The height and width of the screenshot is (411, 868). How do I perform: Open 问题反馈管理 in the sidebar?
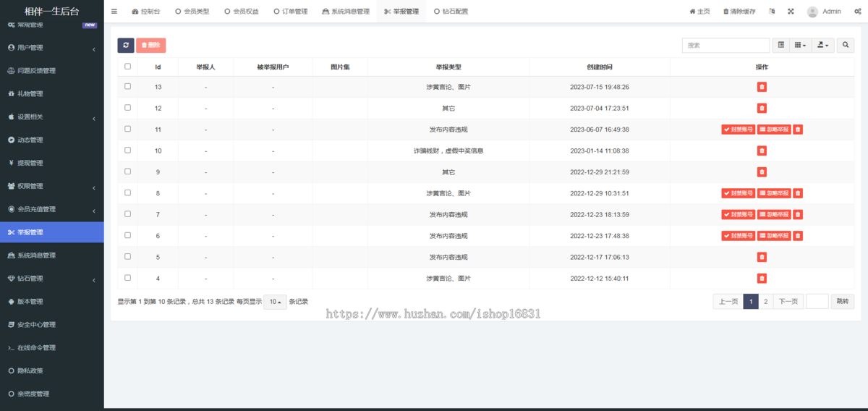tap(52, 71)
